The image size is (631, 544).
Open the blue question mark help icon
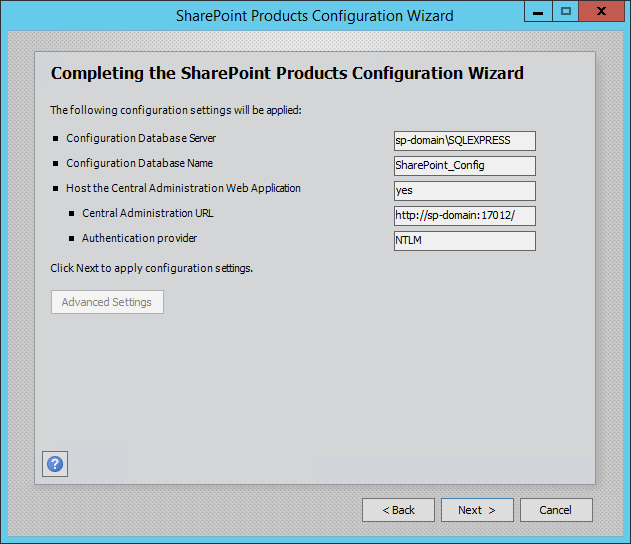[55, 464]
